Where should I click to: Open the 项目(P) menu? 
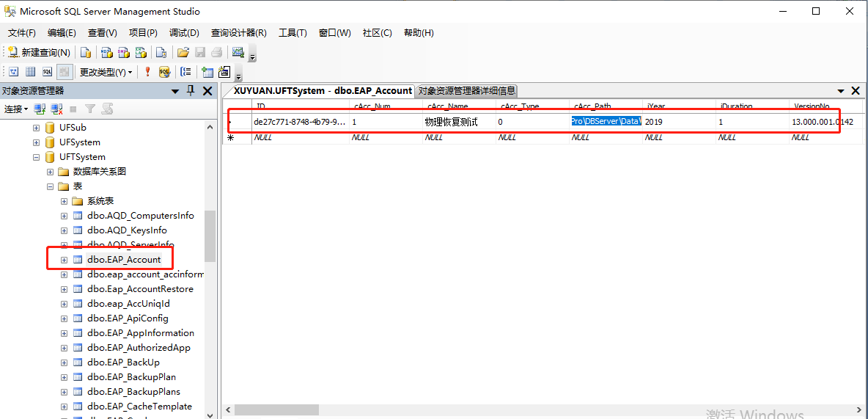(x=143, y=33)
